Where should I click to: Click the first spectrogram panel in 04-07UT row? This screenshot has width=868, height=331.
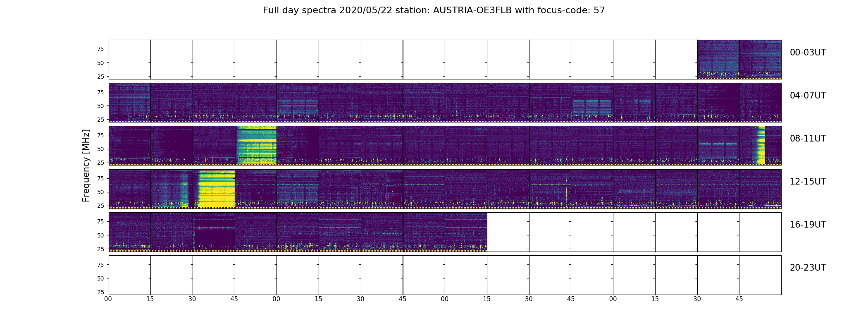130,103
